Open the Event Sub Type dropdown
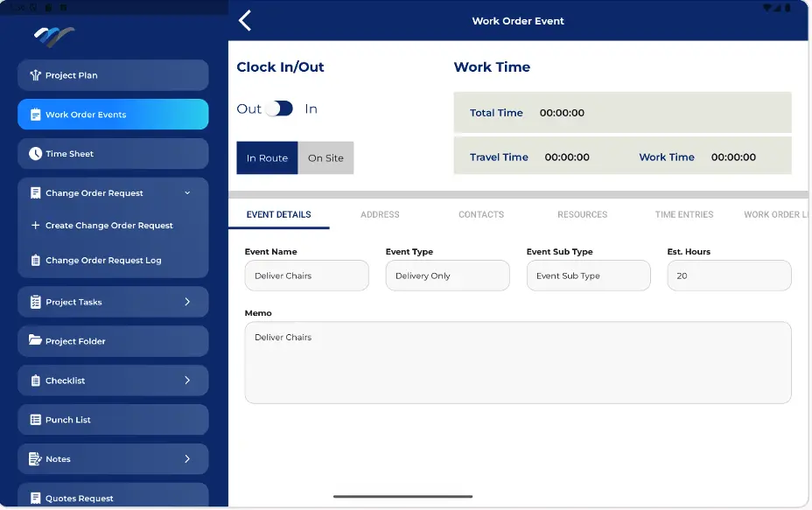The width and height of the screenshot is (812, 510). 588,276
